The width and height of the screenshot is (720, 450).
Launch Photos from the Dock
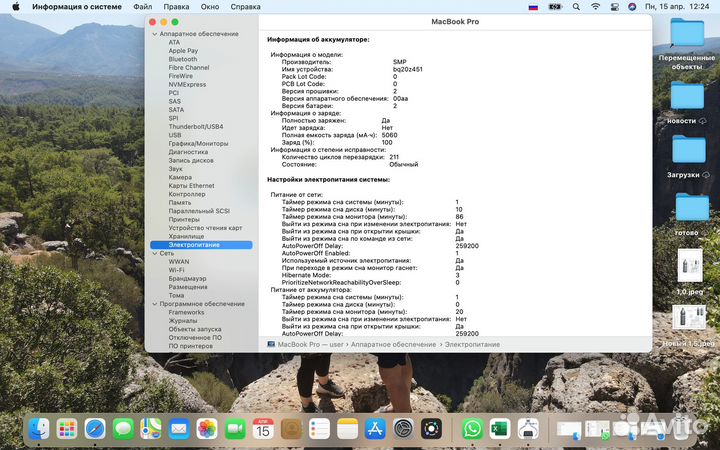click(x=207, y=429)
